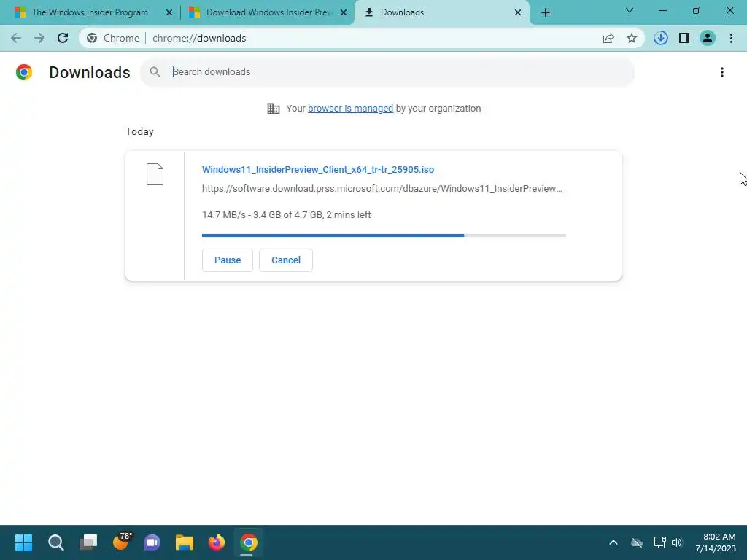This screenshot has width=747, height=560.
Task: Open the Windows Start menu
Action: click(23, 542)
